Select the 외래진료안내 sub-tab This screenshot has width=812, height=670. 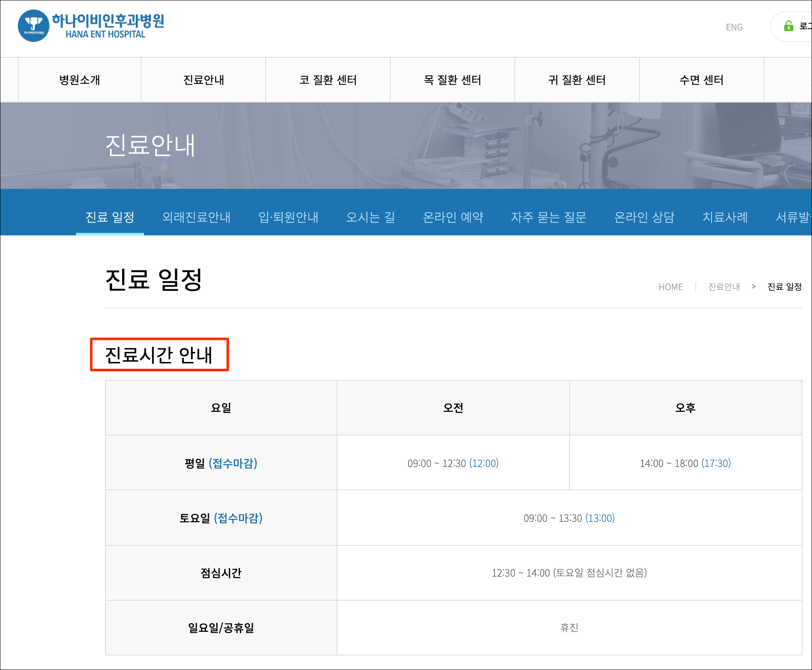[x=196, y=217]
